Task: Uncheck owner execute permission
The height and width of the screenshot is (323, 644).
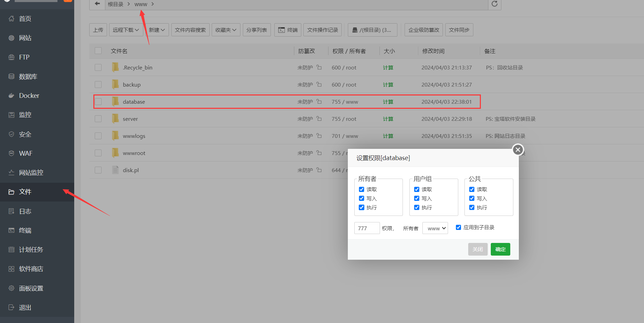Action: tap(362, 207)
